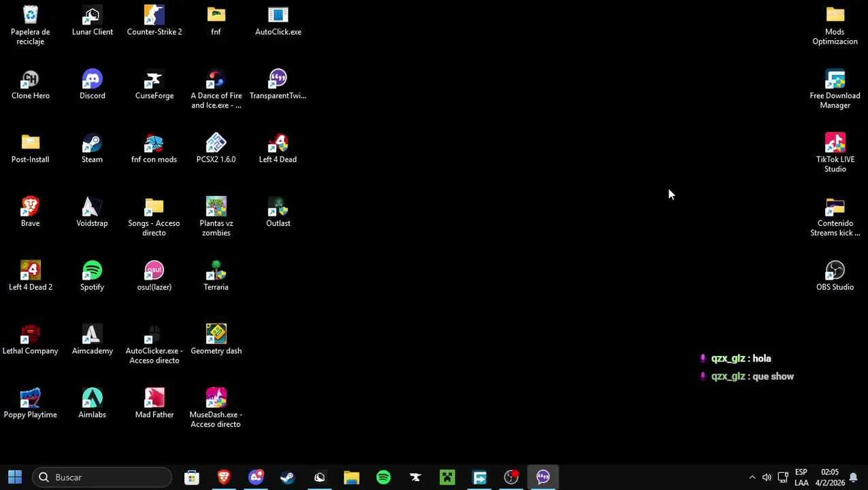Click the chat message "qzx_glz : hola"
The width and height of the screenshot is (868, 490).
click(736, 359)
